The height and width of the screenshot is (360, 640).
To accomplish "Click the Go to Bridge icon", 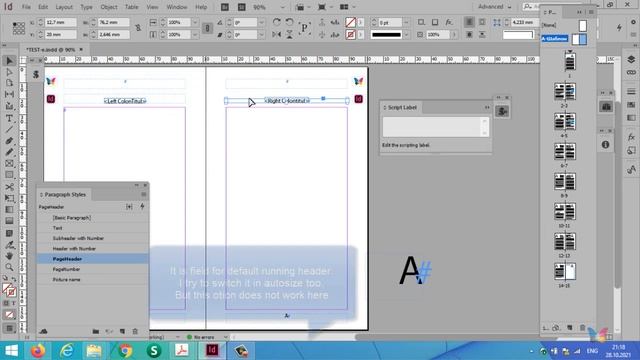I will click(225, 7).
